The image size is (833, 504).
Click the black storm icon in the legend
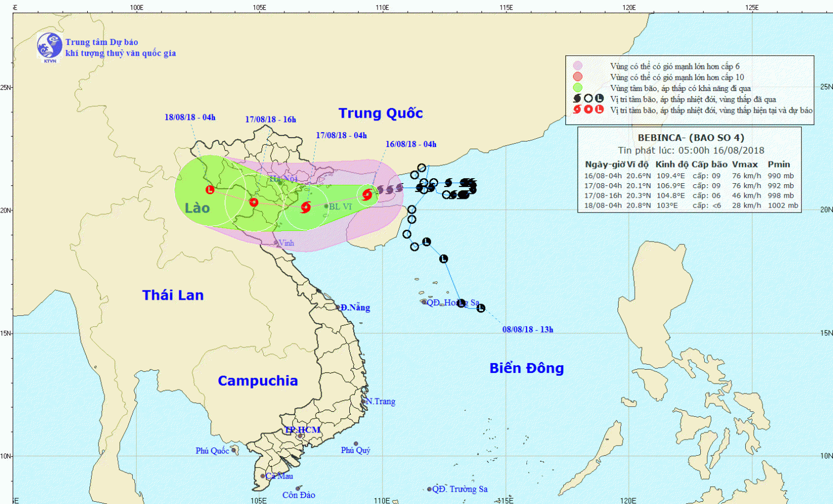578,99
